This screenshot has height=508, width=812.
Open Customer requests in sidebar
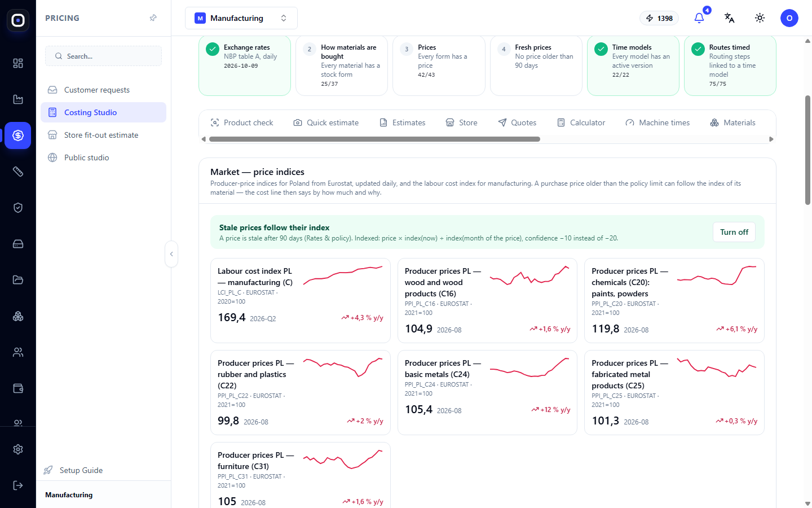[x=103, y=90]
